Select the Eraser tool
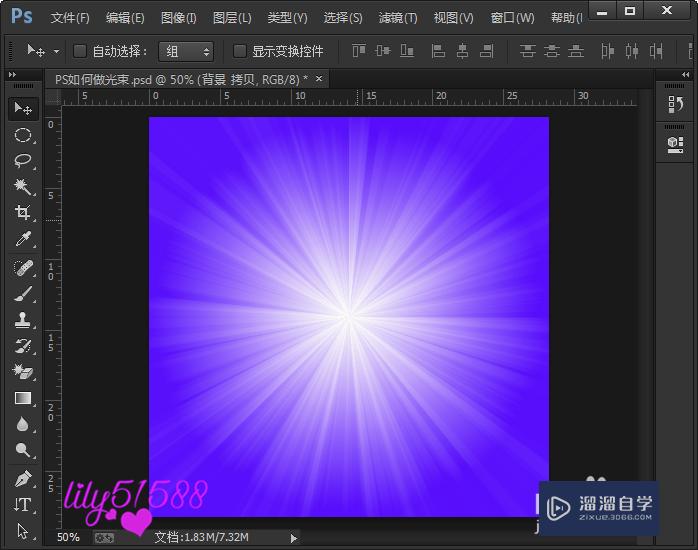The height and width of the screenshot is (550, 698). [x=23, y=372]
